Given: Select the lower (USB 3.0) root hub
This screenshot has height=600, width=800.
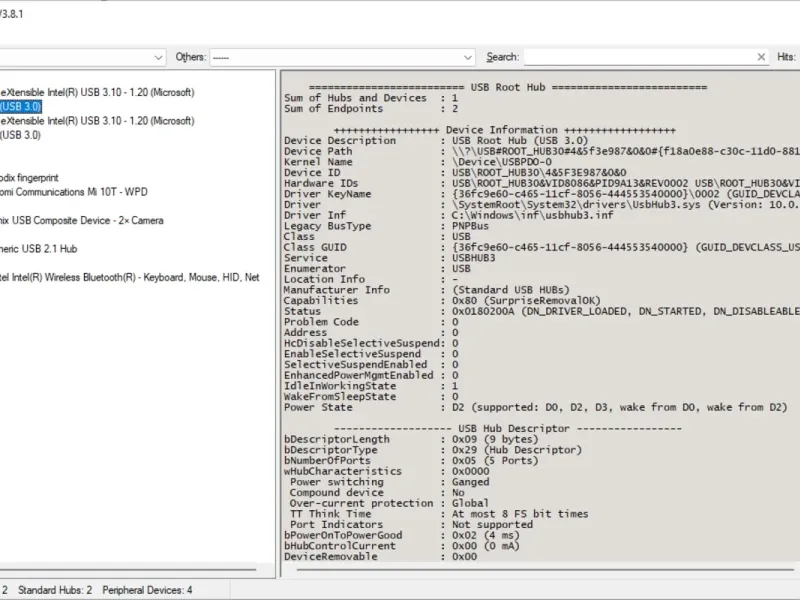Looking at the screenshot, I should pyautogui.click(x=20, y=135).
